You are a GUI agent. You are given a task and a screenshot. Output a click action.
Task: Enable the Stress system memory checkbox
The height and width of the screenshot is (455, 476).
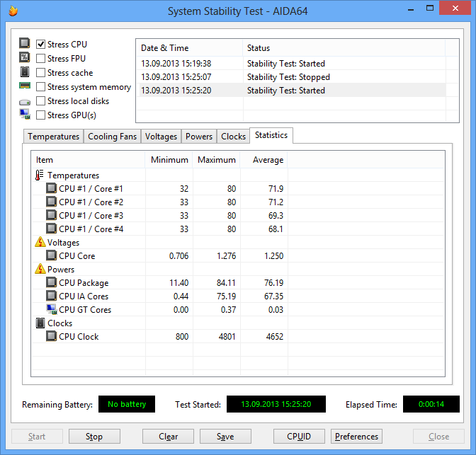[x=40, y=87]
